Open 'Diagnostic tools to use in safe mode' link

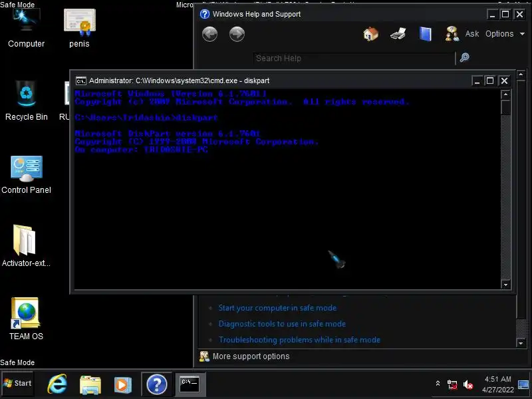(282, 324)
